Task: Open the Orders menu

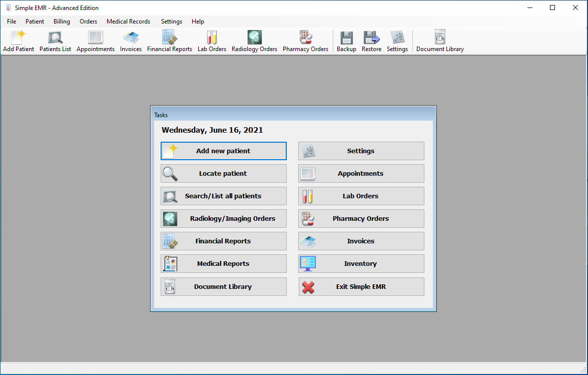Action: point(88,22)
